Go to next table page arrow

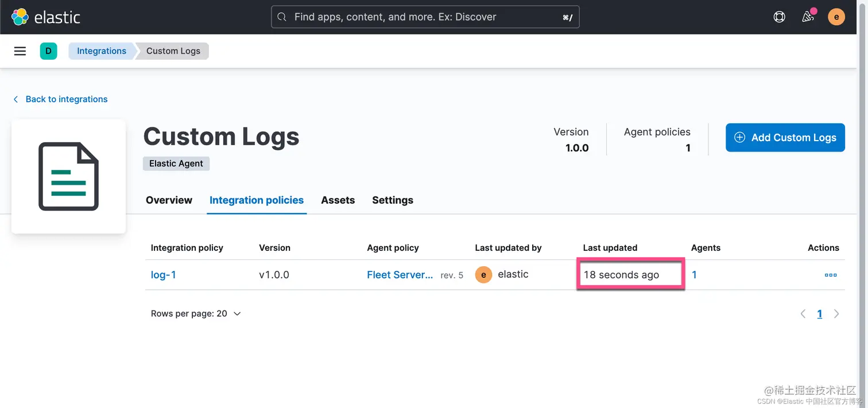pyautogui.click(x=836, y=314)
